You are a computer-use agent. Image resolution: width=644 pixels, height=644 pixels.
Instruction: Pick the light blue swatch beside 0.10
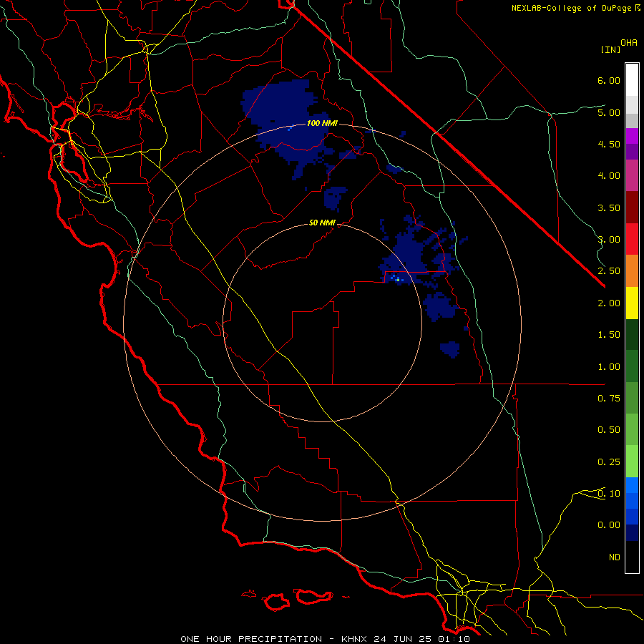click(x=632, y=485)
